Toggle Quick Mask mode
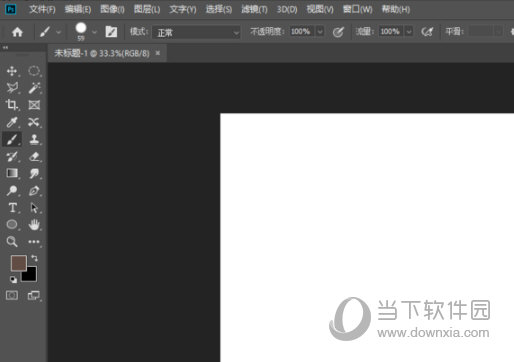 point(12,295)
